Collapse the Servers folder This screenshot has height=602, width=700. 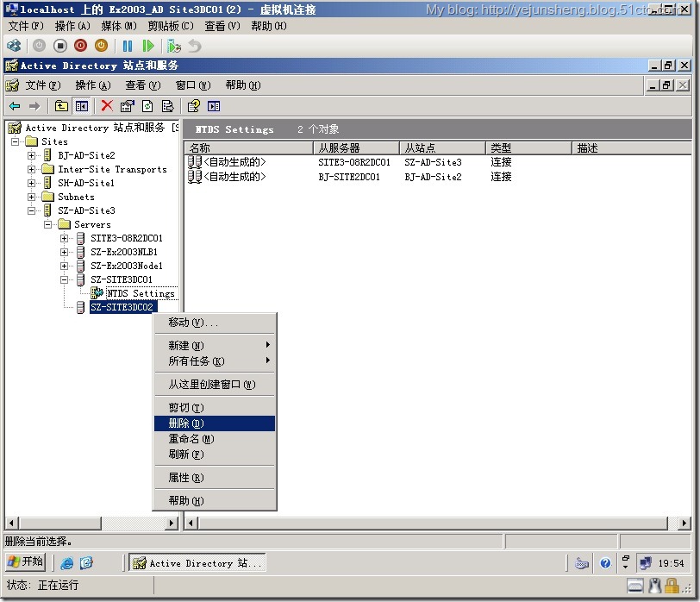(47, 224)
